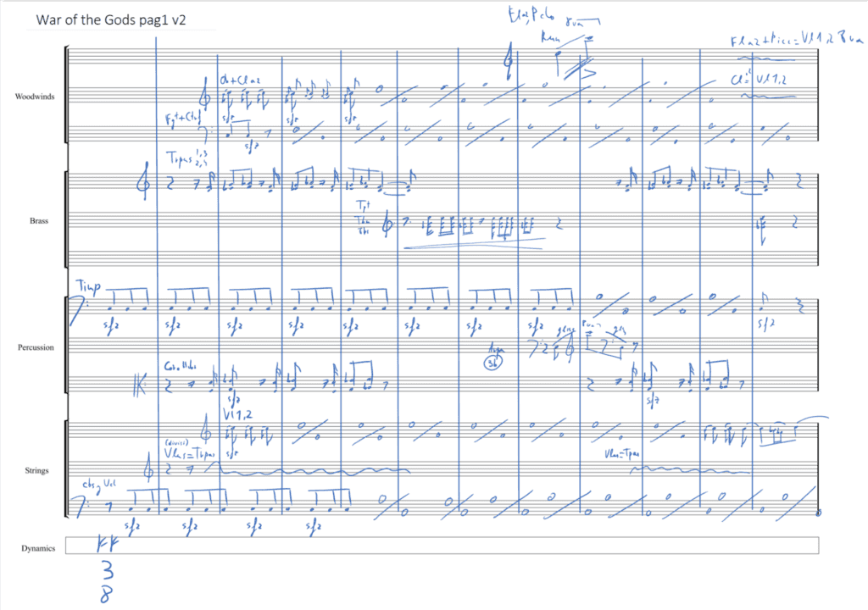Click the Tpt treble clef in middle Brass staff
Screen dimensions: 868x610
click(387, 225)
